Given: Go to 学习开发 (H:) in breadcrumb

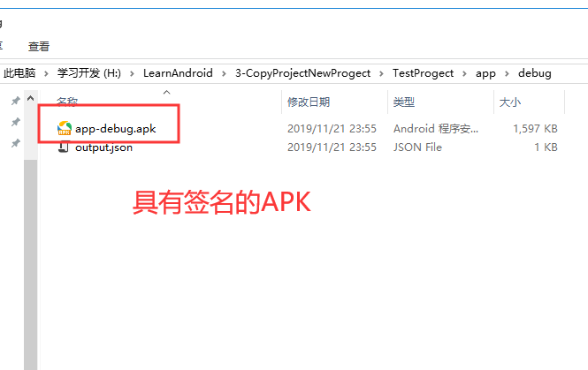Looking at the screenshot, I should [89, 73].
